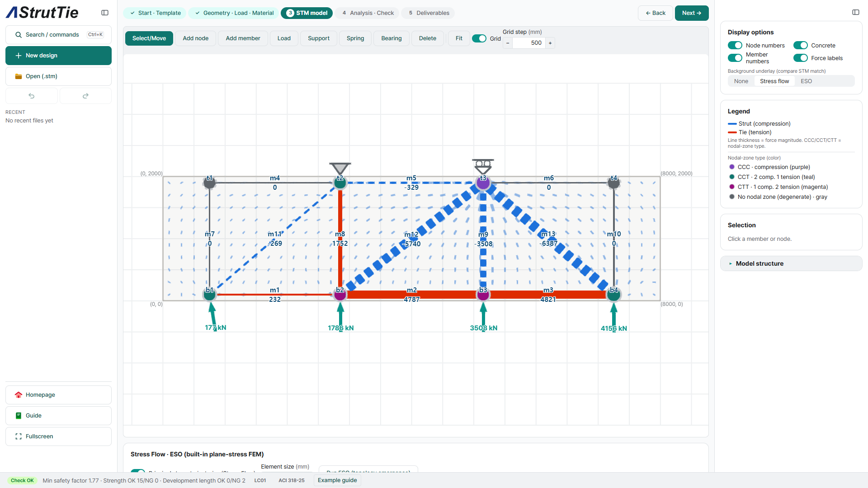Screen dimensions: 868x488
Task: Select the STM model step
Action: (307, 13)
